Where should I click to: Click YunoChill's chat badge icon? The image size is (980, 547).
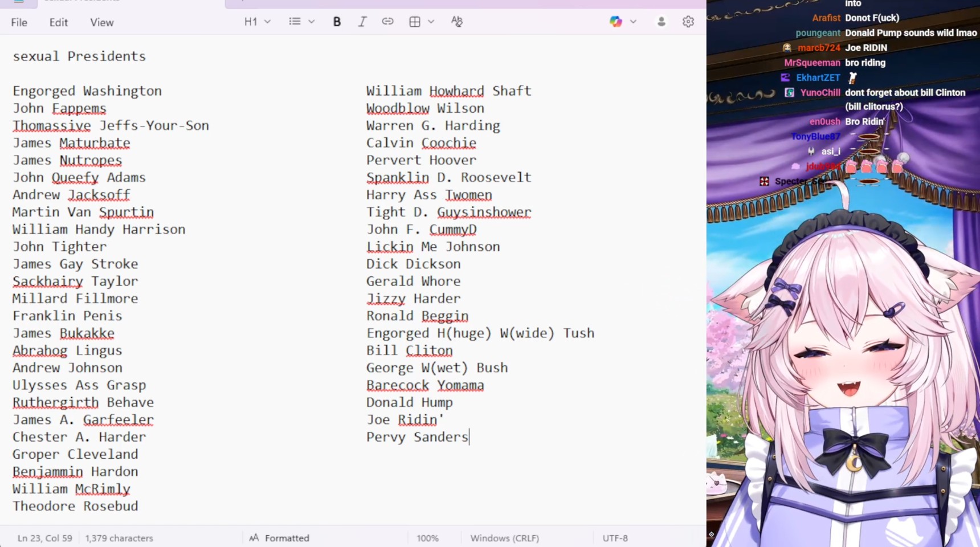789,92
